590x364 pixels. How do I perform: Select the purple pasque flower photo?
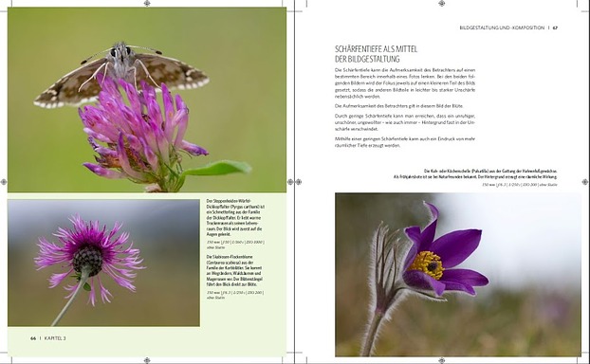coord(458,275)
